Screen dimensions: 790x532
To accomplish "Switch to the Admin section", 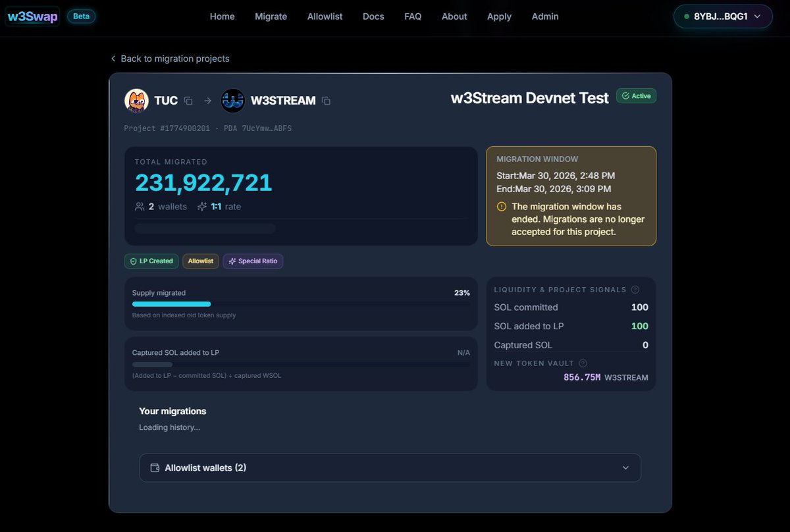I will [x=544, y=16].
